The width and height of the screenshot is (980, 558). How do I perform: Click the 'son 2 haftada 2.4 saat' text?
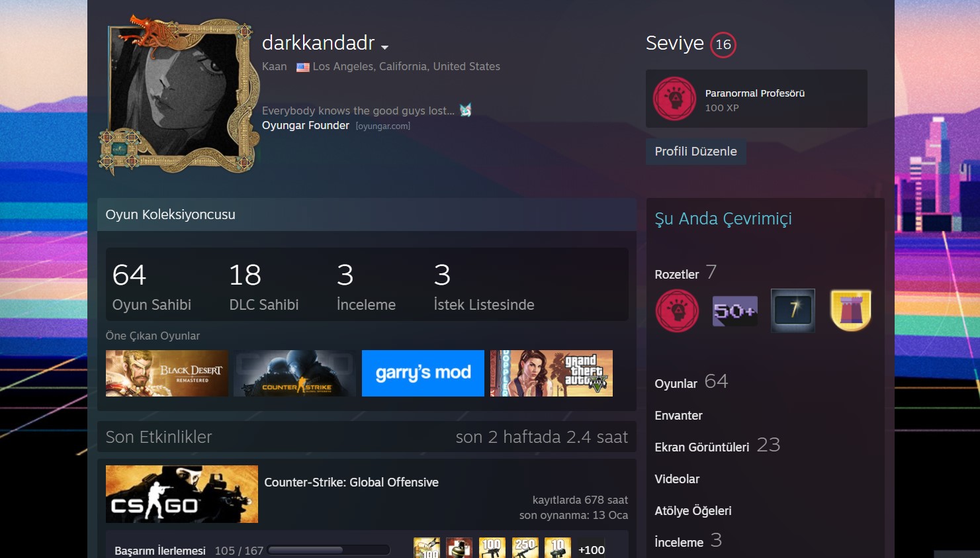click(541, 437)
